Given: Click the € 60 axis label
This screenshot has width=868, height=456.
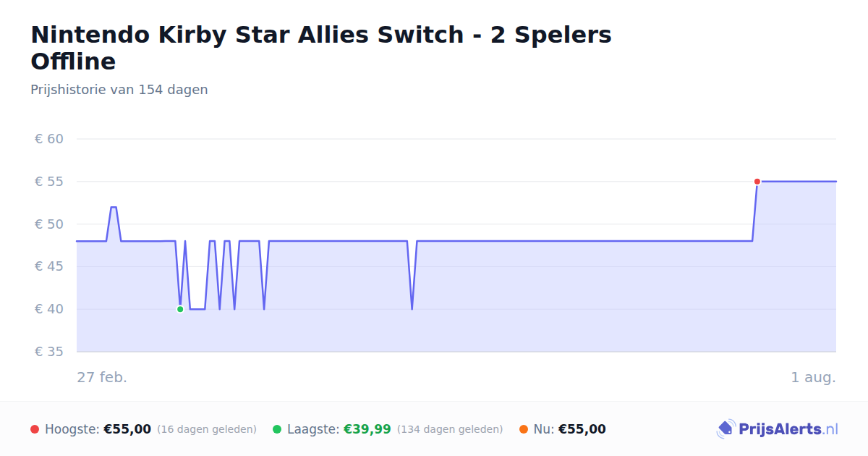Looking at the screenshot, I should (49, 139).
